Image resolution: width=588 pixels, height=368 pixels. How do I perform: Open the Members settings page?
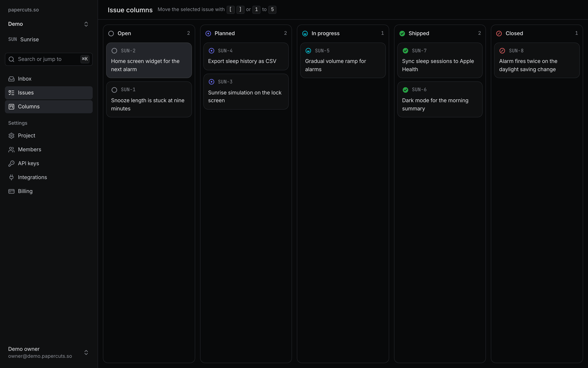[x=49, y=149]
